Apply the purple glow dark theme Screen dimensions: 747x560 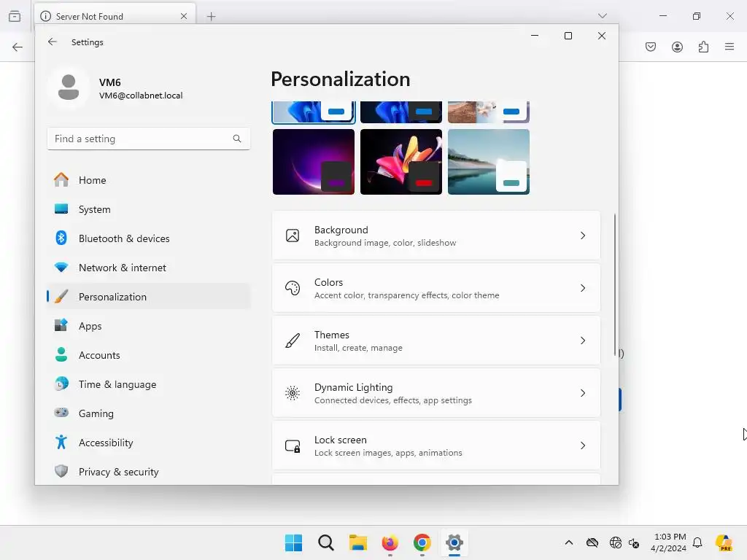click(314, 162)
